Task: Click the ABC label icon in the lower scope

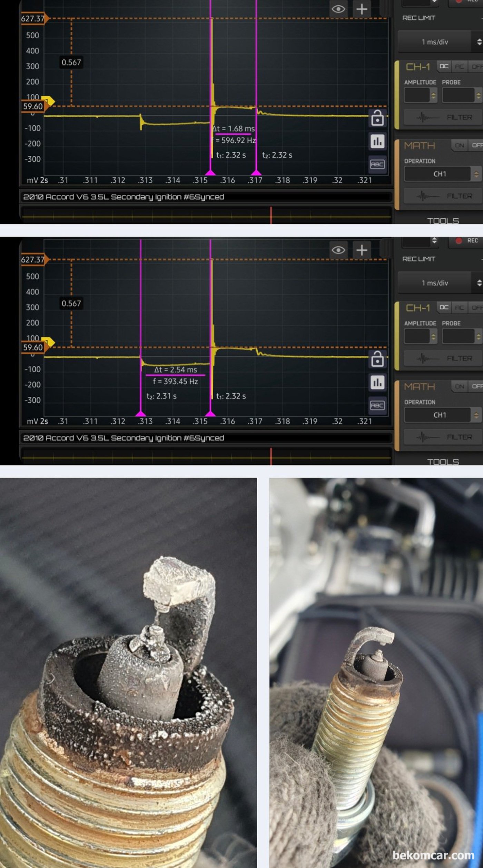Action: pos(377,405)
